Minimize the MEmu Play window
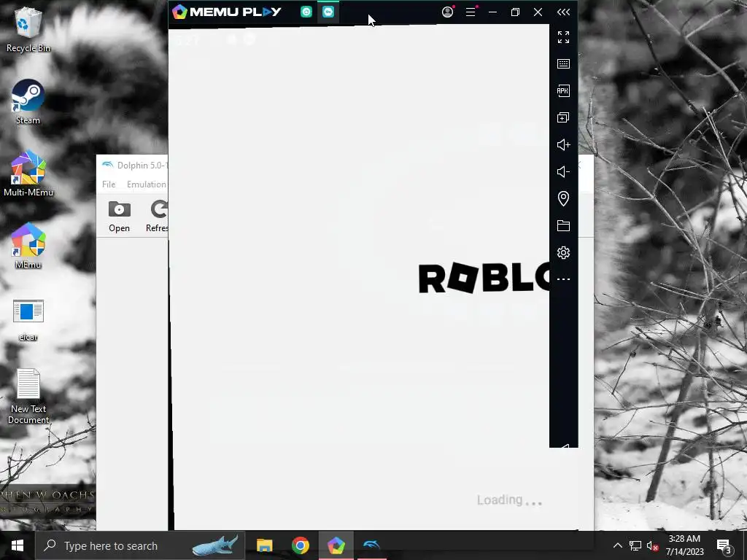747x560 pixels. 492,12
